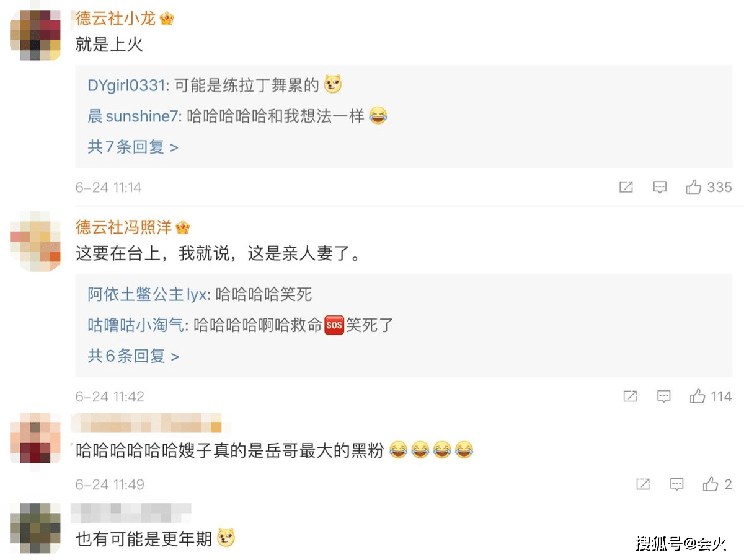Open reply box on 德云社冯照洋's comment
The image size is (744, 560).
pos(664,396)
